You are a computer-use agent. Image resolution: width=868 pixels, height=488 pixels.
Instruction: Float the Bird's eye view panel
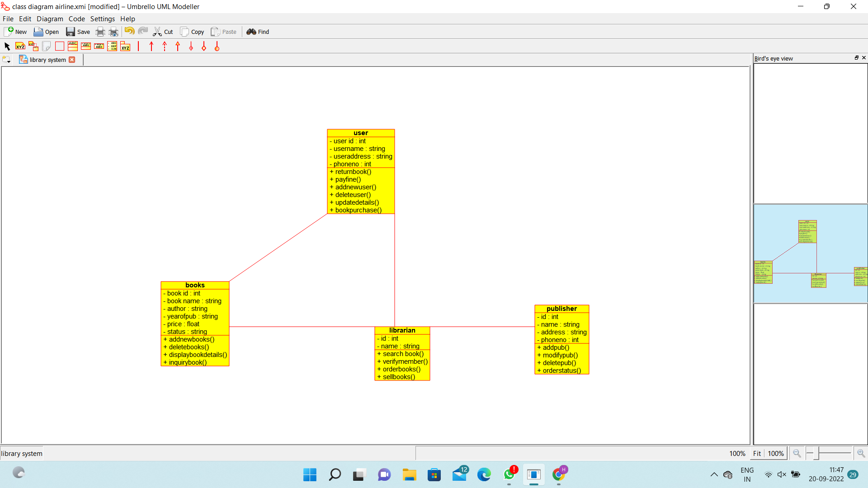tap(856, 58)
